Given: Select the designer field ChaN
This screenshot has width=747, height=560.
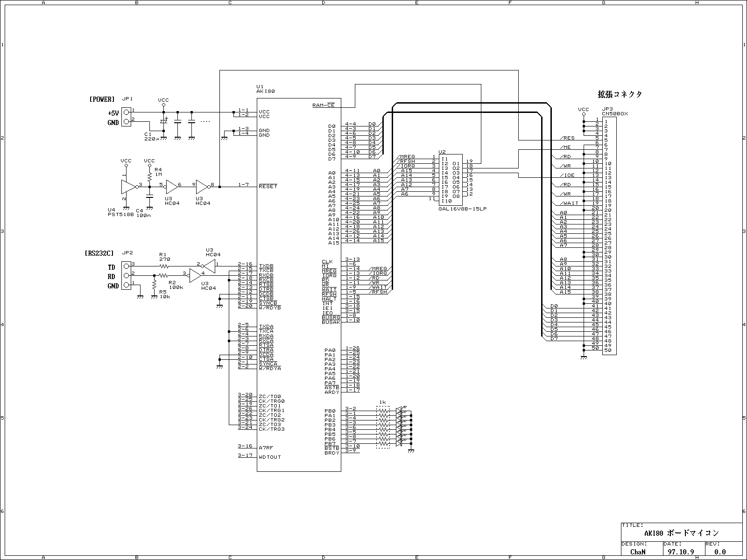Looking at the screenshot, I should pyautogui.click(x=638, y=552).
